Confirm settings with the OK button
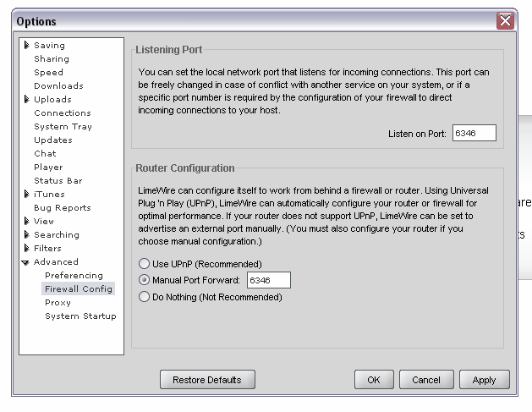The width and height of the screenshot is (532, 412). (374, 380)
